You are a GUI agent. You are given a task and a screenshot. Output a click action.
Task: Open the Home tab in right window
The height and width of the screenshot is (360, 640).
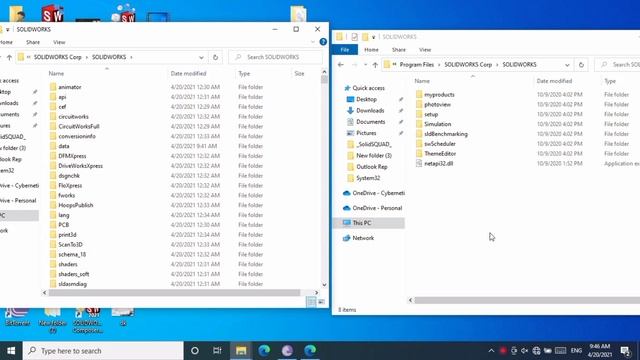[371, 50]
